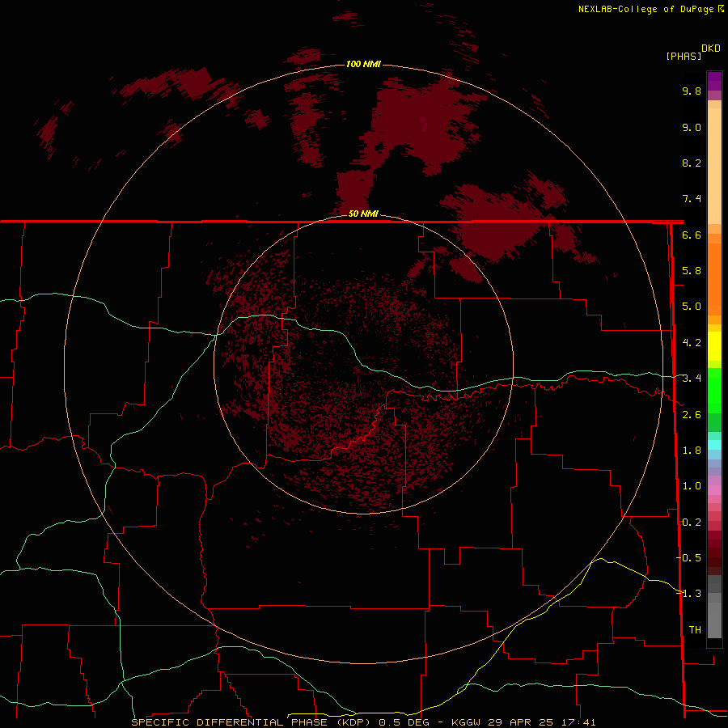Click the -0.5 legend value

688,558
